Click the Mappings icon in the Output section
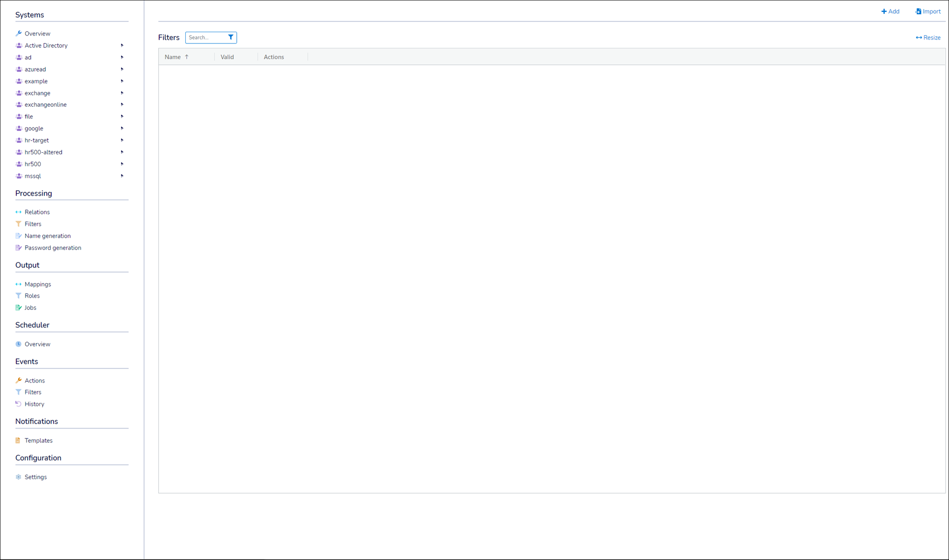 click(x=18, y=284)
